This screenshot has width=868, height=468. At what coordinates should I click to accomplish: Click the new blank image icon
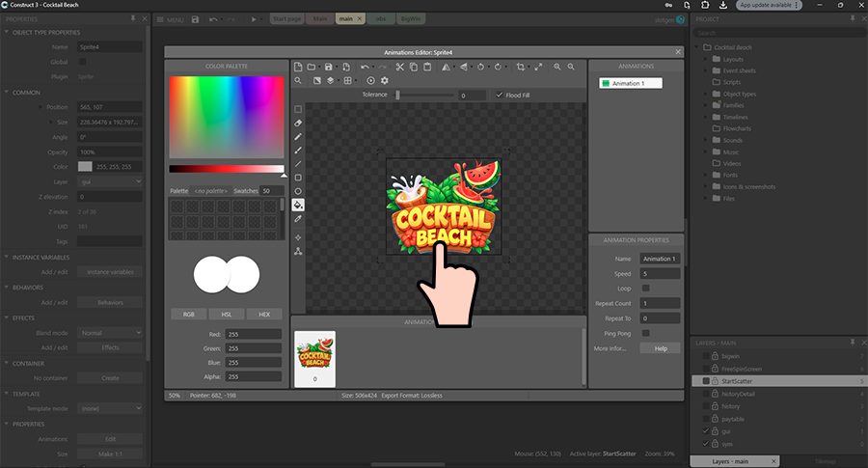tap(298, 67)
